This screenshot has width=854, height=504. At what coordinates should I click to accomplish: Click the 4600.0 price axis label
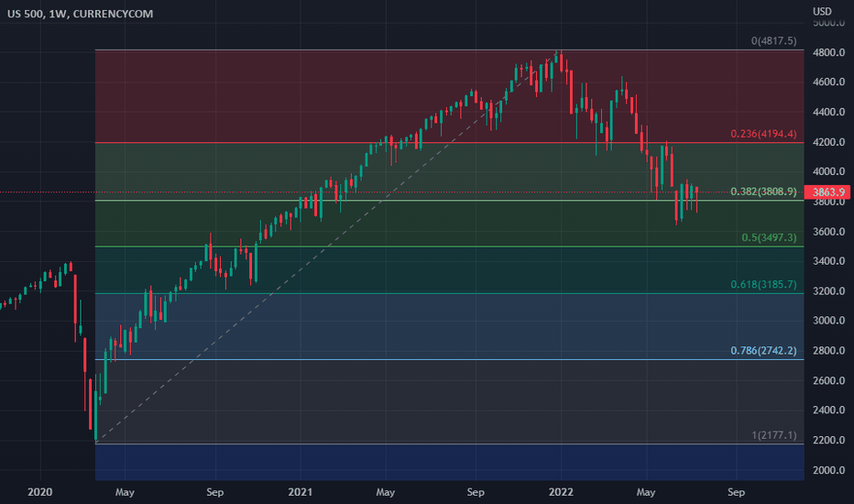point(828,82)
